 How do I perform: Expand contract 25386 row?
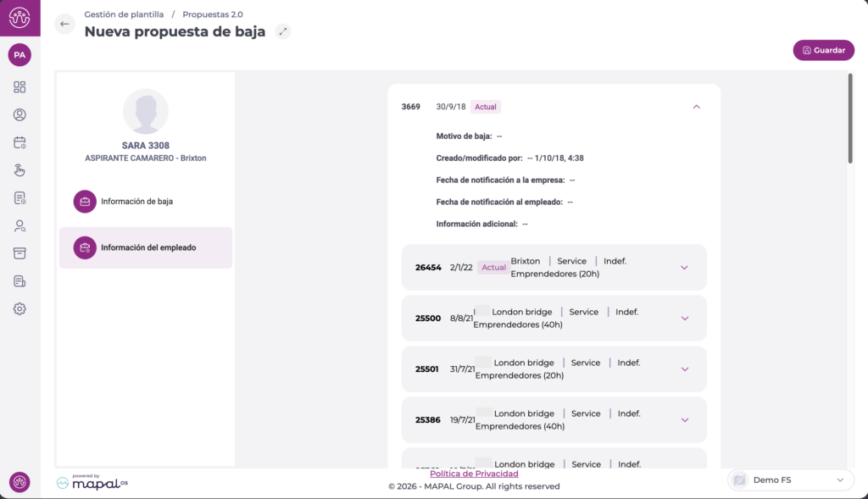[685, 420]
